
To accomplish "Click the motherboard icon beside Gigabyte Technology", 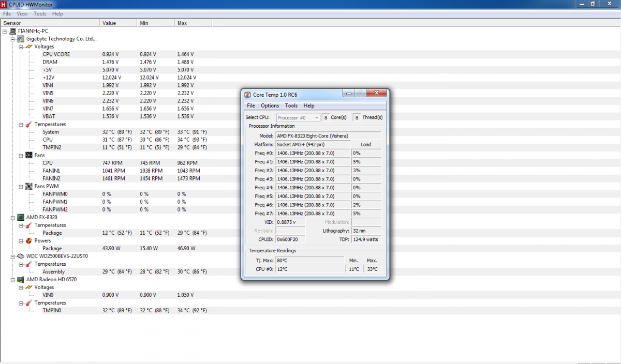I will tap(21, 39).
